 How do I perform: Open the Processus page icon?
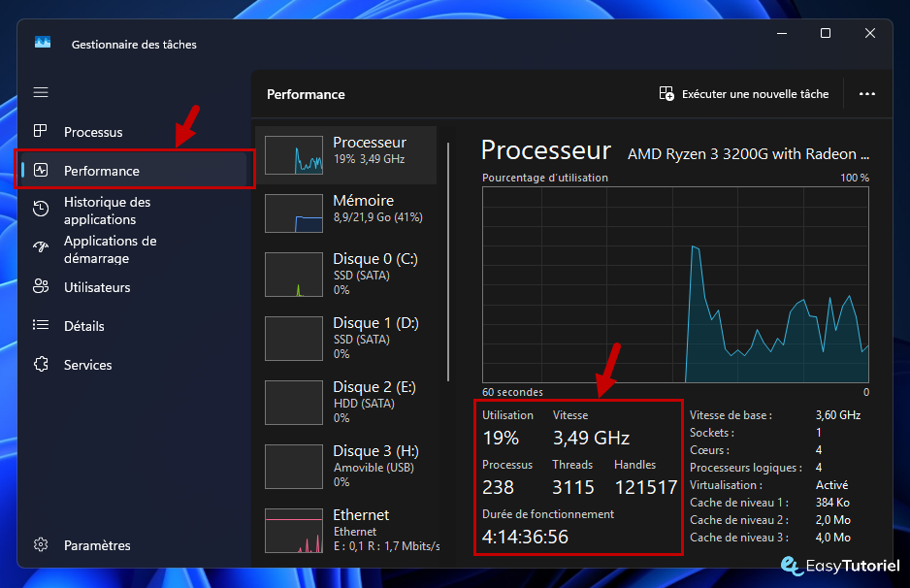pyautogui.click(x=41, y=131)
